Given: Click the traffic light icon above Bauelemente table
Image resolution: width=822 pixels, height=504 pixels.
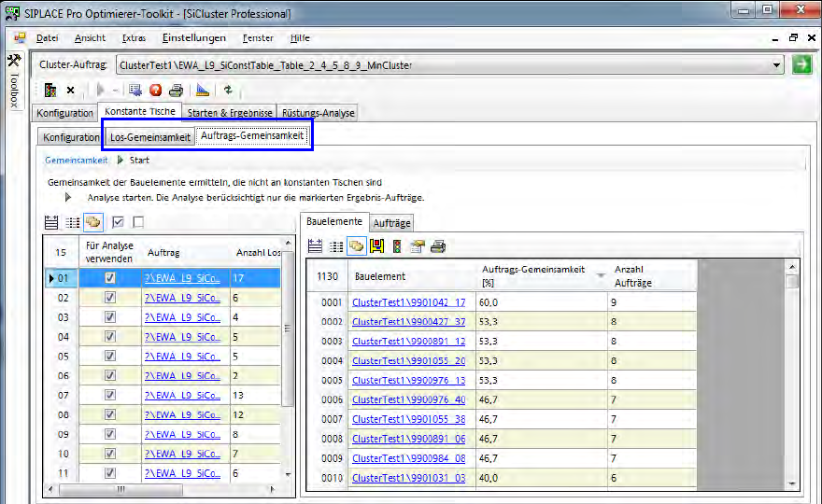Looking at the screenshot, I should coord(396,246).
